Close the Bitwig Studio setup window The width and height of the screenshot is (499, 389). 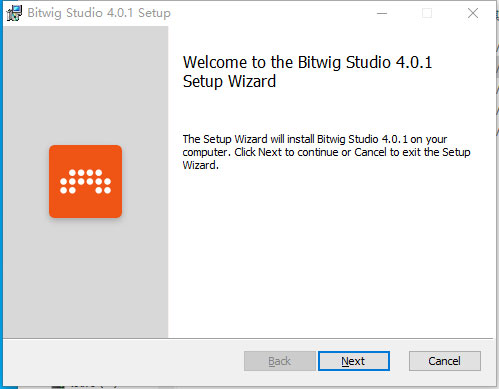click(473, 13)
